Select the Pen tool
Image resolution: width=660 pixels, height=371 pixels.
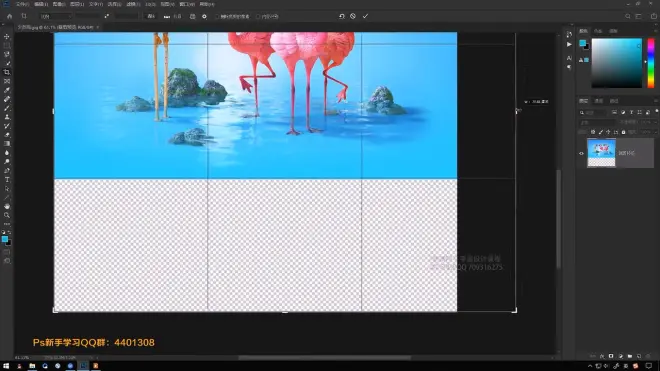pyautogui.click(x=7, y=171)
